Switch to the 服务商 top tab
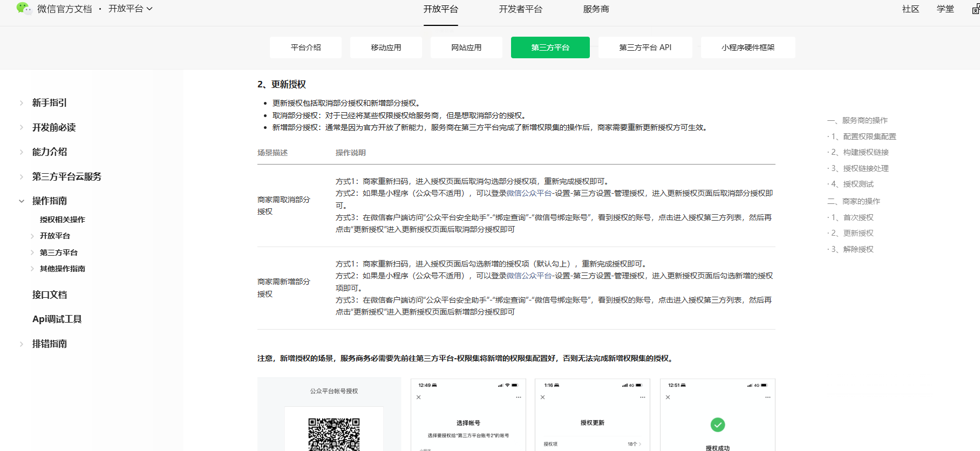Viewport: 980px width, 451px height. click(x=596, y=9)
